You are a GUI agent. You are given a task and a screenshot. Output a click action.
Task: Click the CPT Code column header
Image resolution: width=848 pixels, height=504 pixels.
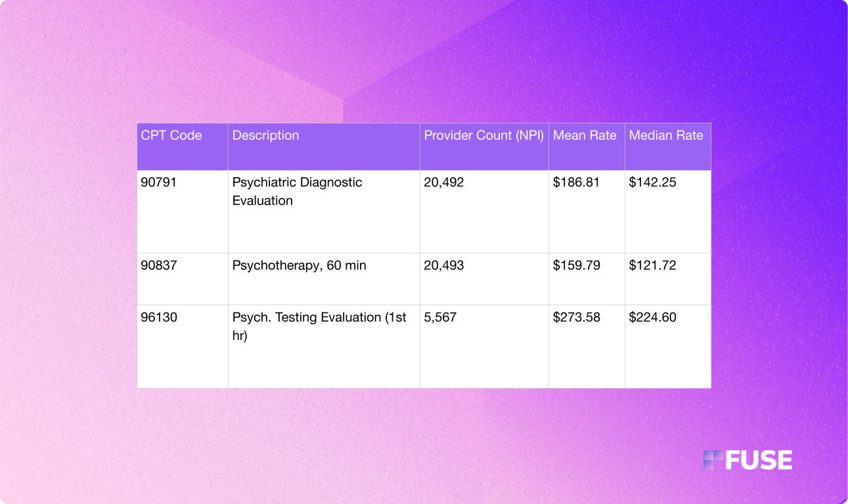(170, 135)
